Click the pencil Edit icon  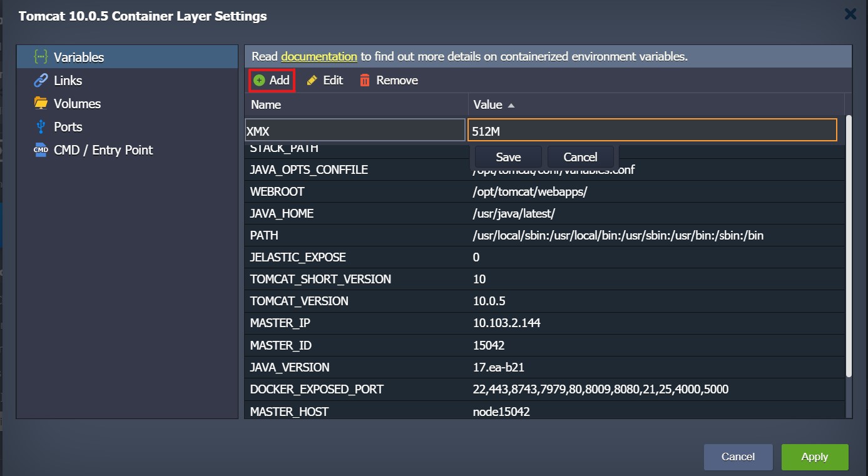click(312, 81)
